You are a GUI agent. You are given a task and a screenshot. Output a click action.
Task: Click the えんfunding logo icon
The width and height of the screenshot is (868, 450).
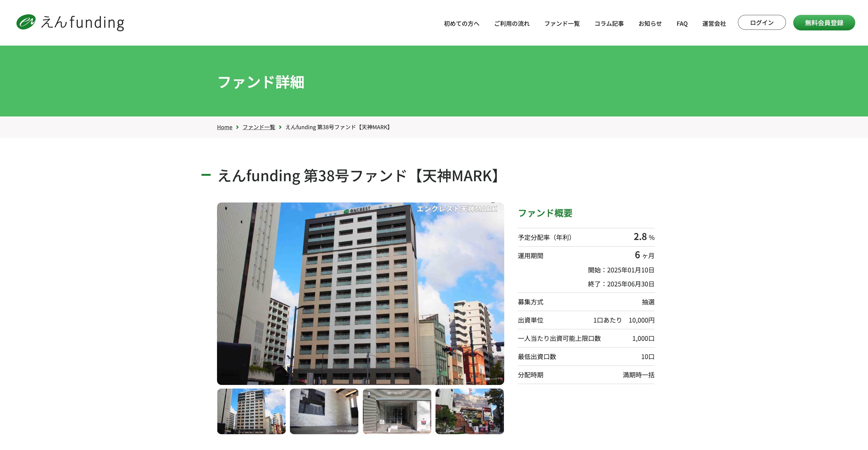[26, 22]
